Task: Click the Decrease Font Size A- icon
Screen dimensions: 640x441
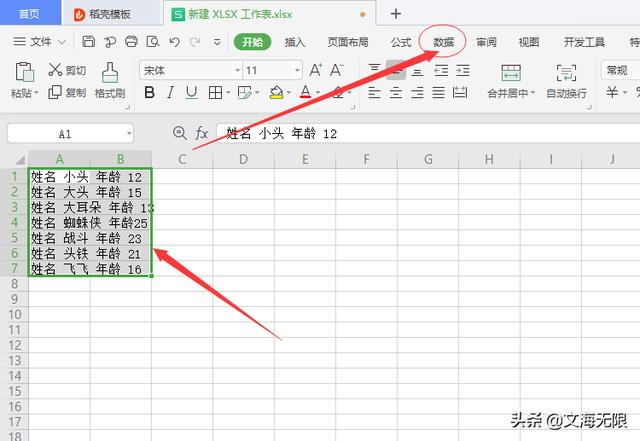Action: (x=337, y=70)
